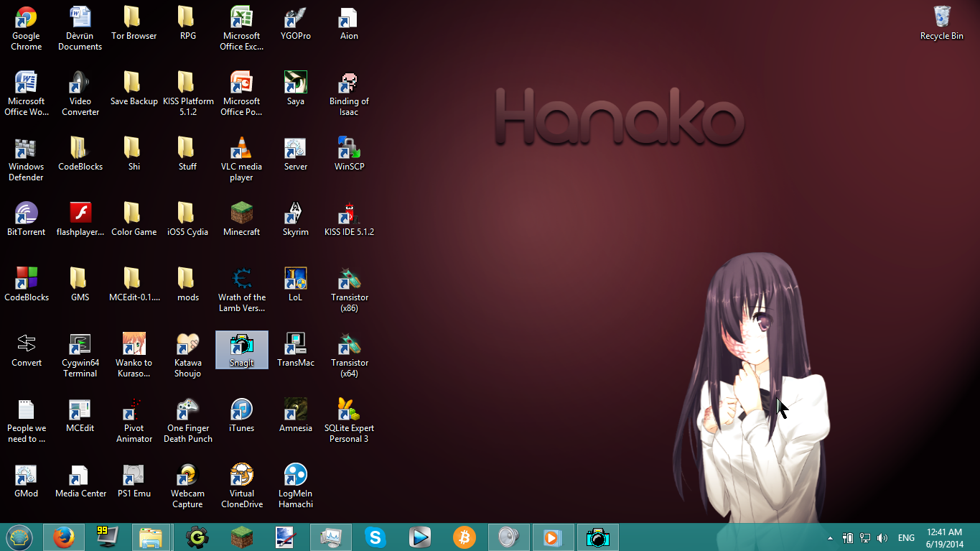The height and width of the screenshot is (551, 980).
Task: Launch the MCEdit shortcut
Action: 80,416
